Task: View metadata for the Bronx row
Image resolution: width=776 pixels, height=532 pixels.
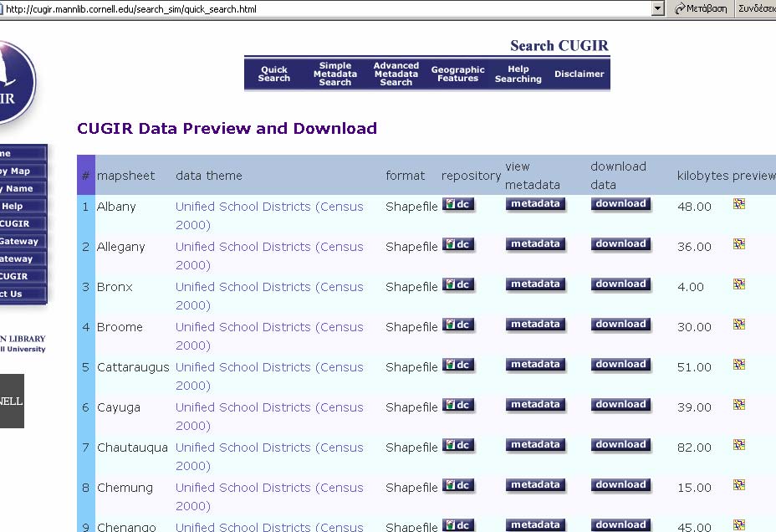Action: point(535,284)
